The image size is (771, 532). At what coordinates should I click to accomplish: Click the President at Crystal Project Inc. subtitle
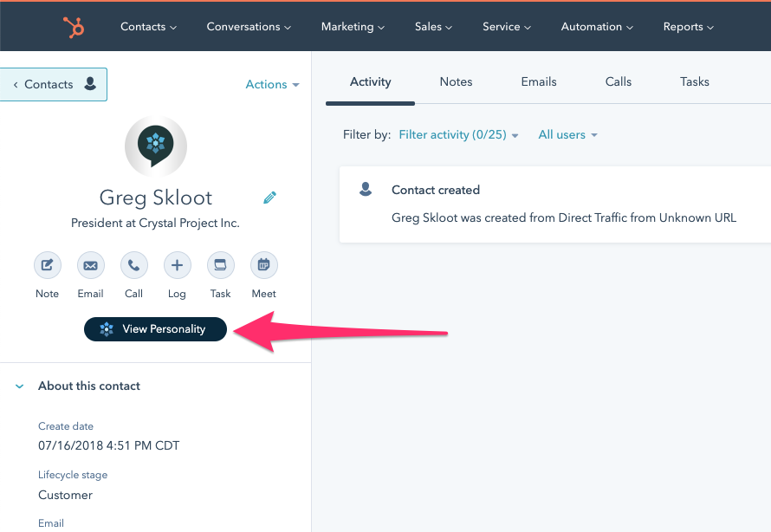tap(155, 224)
